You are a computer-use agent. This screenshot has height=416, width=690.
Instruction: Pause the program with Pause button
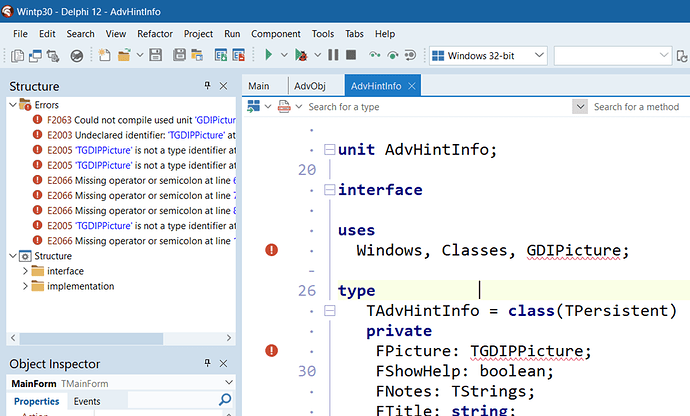pyautogui.click(x=334, y=55)
